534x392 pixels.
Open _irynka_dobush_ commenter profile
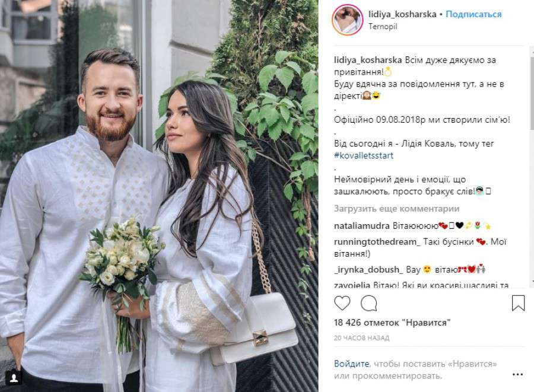(368, 270)
